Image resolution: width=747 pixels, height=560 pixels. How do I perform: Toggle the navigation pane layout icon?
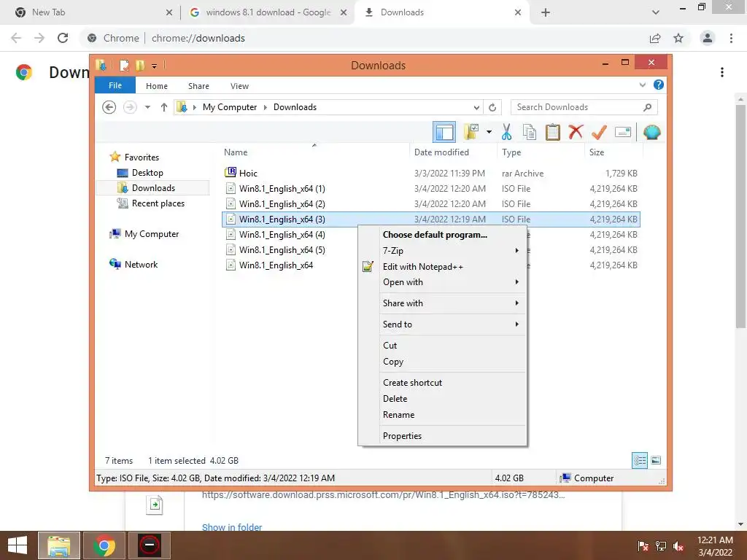[x=444, y=132]
